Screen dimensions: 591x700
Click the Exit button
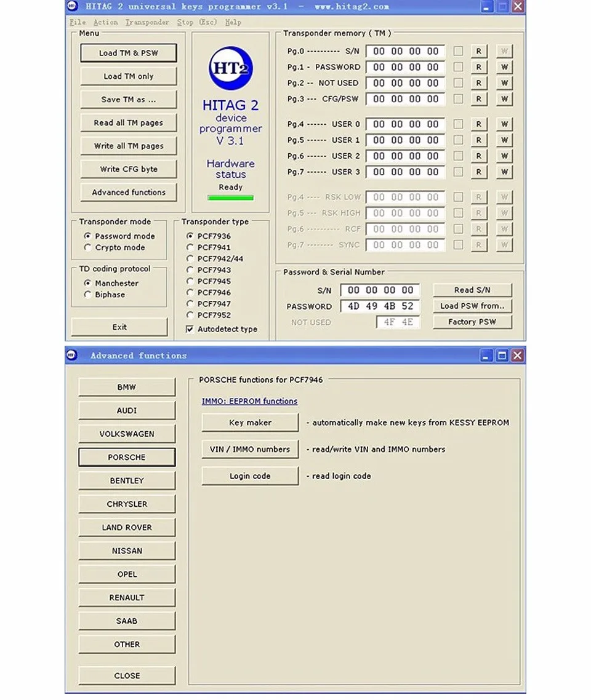click(x=119, y=327)
